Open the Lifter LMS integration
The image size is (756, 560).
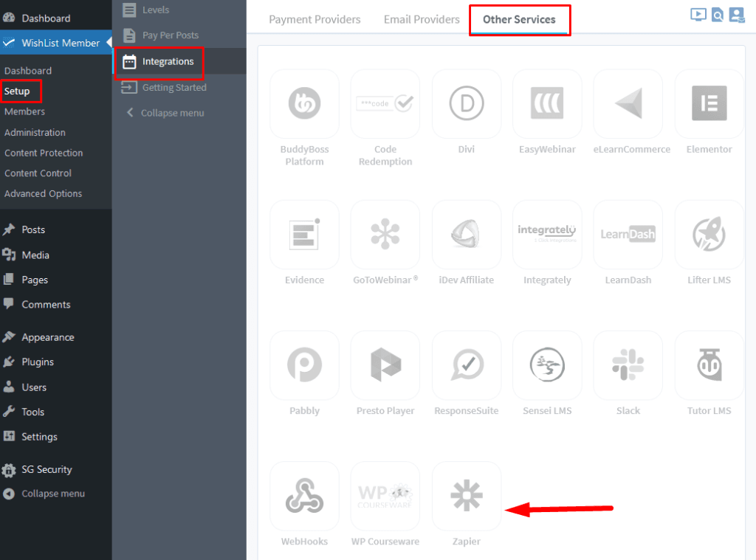[x=709, y=234]
